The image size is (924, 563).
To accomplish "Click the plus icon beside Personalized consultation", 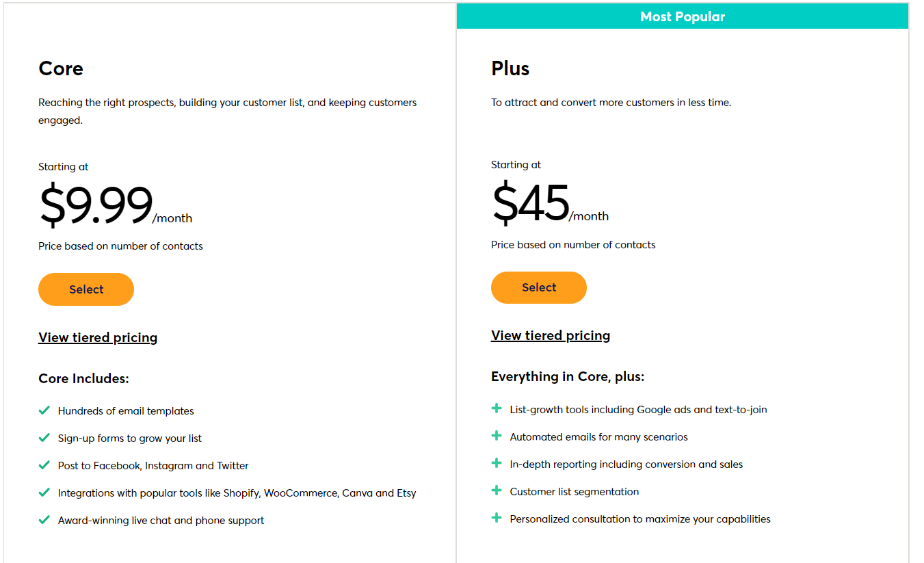I will point(497,518).
